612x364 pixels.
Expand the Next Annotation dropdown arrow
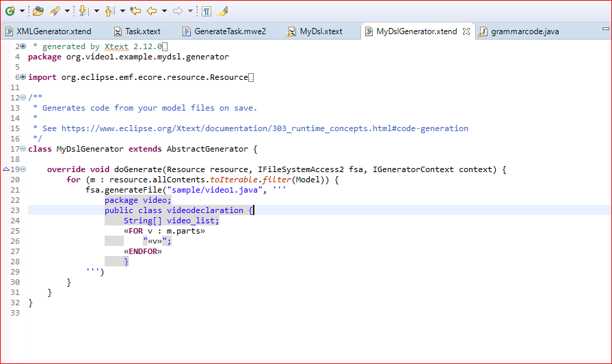click(96, 11)
